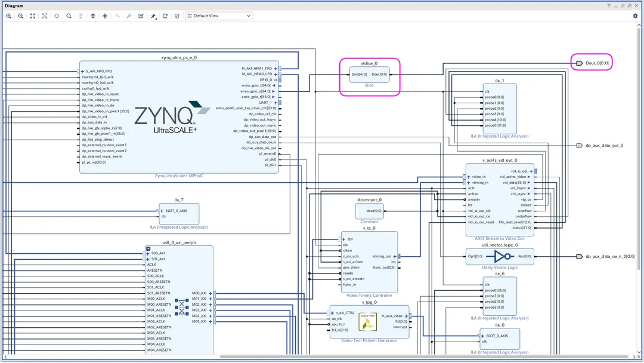Viewport: 644px width, 363px height.
Task: Click the Zoom Fit icon
Action: tap(32, 16)
